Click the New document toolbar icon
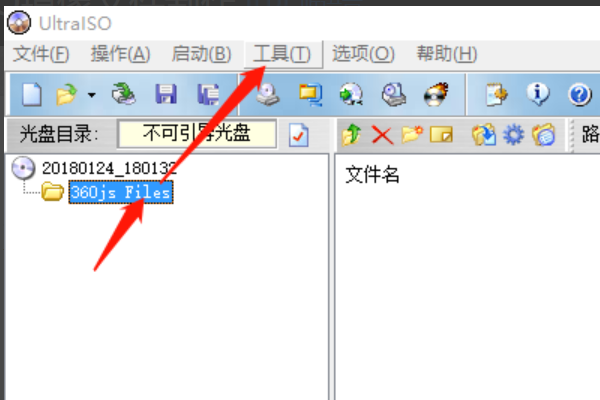 pos(32,94)
